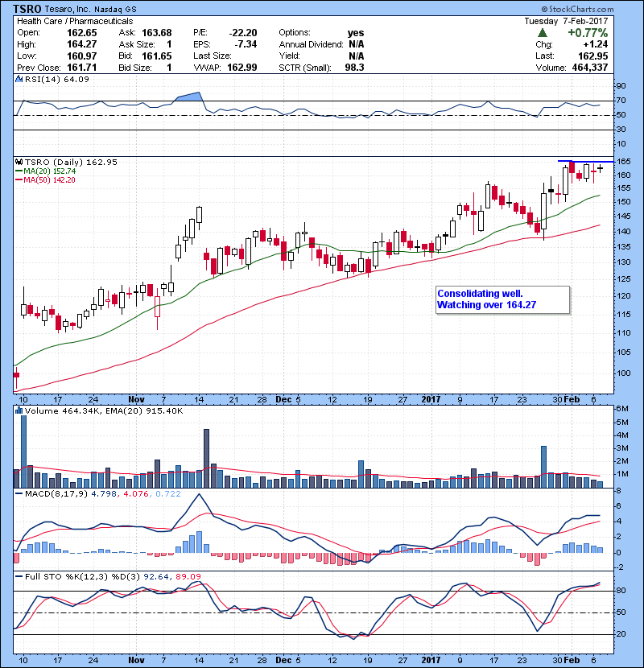Click the volume bars icon beside Volume label
Image resolution: width=644 pixels, height=668 pixels.
point(19,410)
